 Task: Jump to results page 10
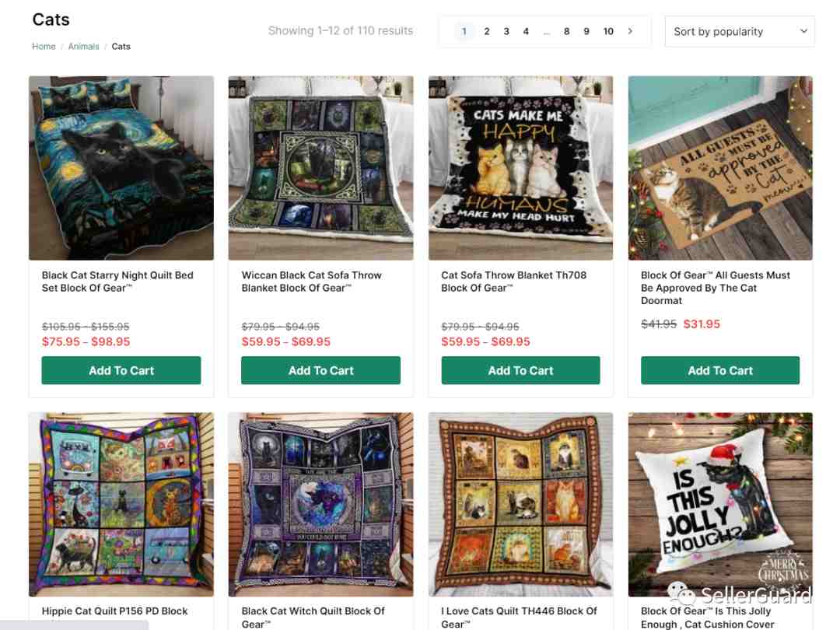[608, 31]
